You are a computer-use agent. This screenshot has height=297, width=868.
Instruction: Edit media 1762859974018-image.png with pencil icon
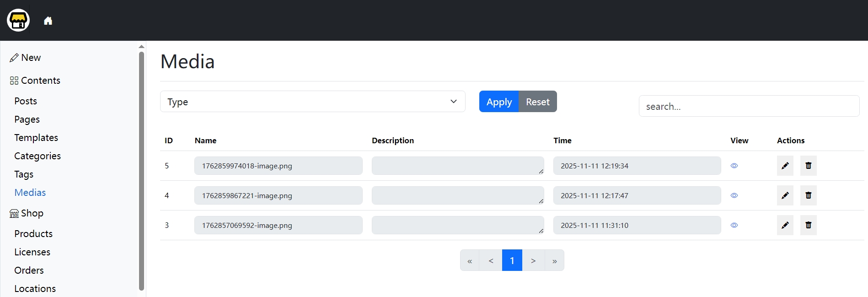point(785,166)
